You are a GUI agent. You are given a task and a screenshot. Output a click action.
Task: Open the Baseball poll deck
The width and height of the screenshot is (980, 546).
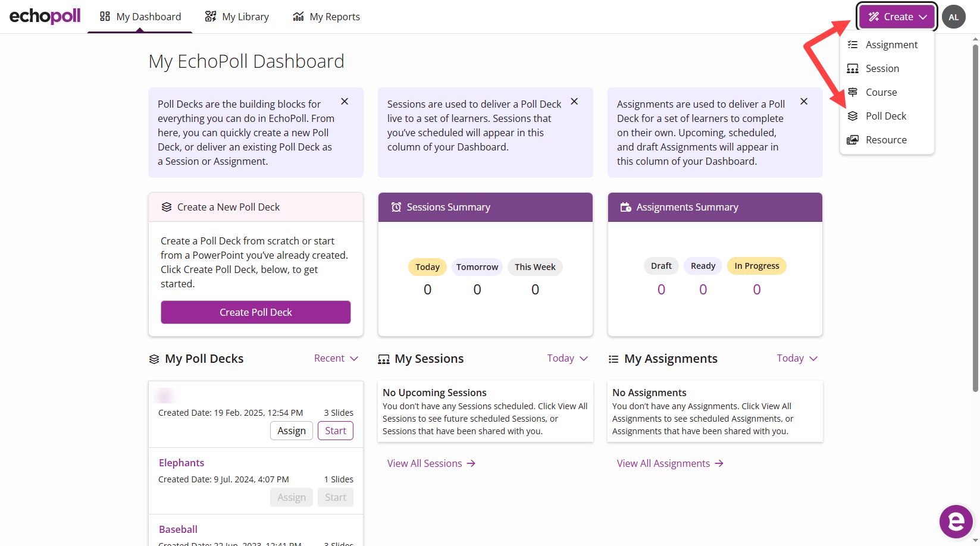pos(178,529)
